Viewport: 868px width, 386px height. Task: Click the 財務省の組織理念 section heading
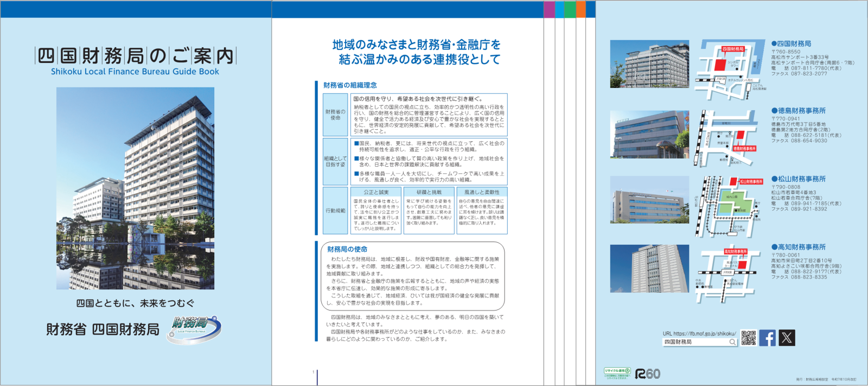tap(350, 85)
